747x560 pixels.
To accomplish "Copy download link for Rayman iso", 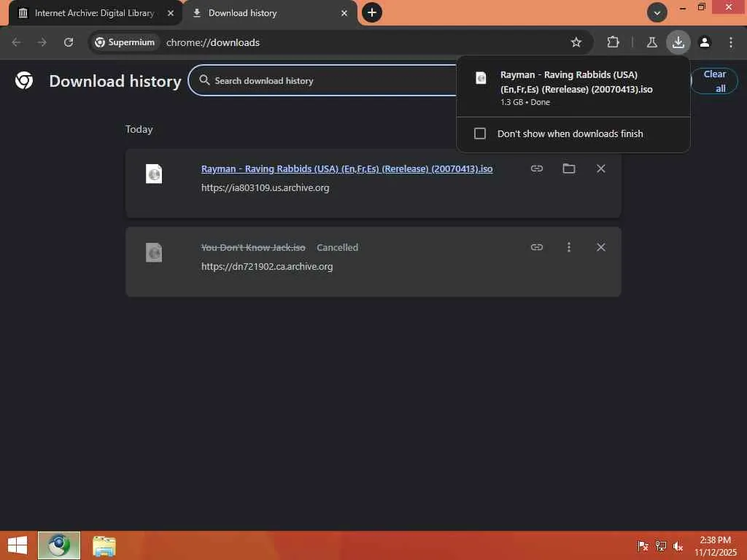I will click(x=537, y=168).
